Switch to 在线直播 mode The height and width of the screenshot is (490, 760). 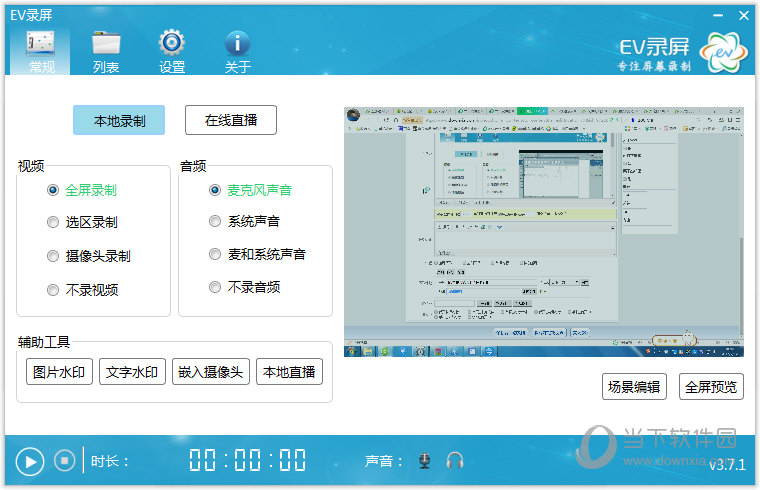coord(231,120)
